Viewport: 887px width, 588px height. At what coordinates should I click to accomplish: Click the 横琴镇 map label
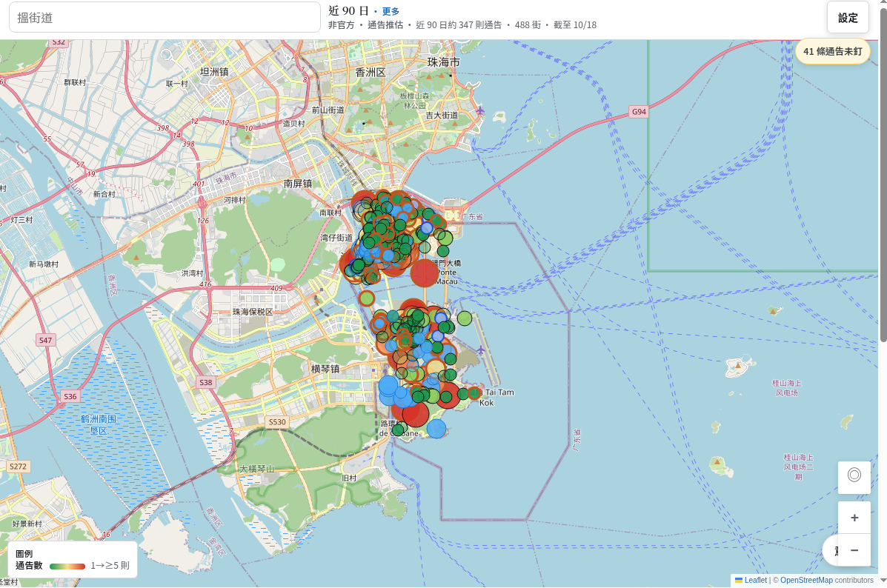tap(325, 369)
